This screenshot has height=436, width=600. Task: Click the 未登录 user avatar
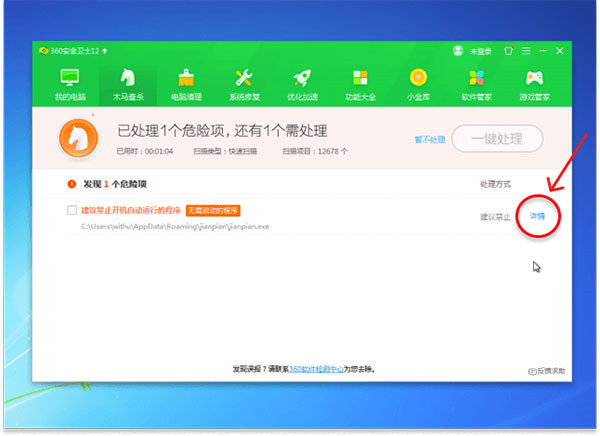tap(458, 51)
